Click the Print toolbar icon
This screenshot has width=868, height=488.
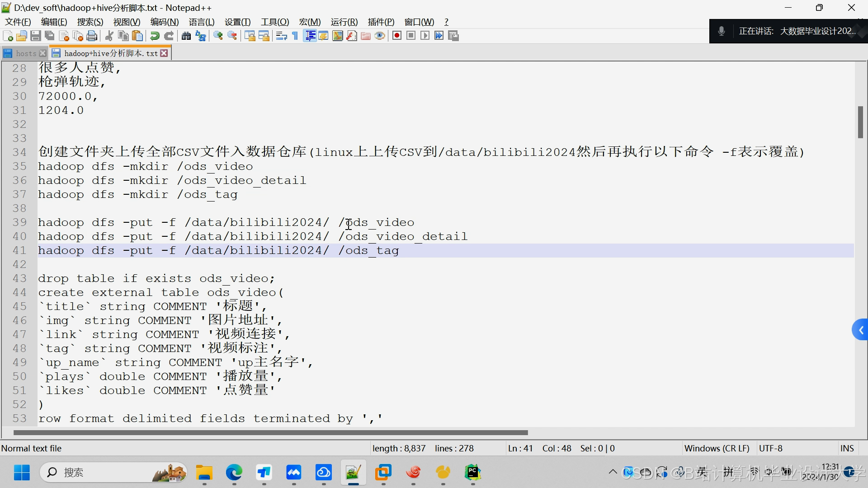[92, 36]
